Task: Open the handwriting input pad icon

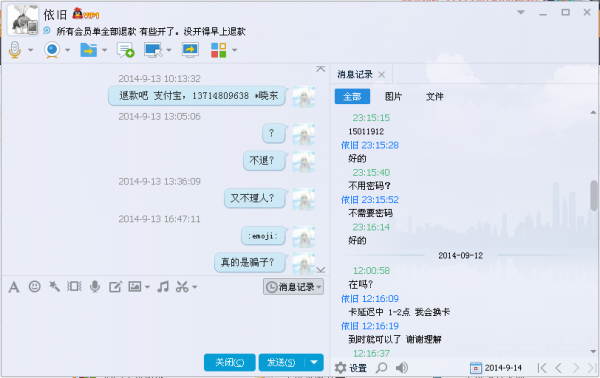Action: point(115,287)
